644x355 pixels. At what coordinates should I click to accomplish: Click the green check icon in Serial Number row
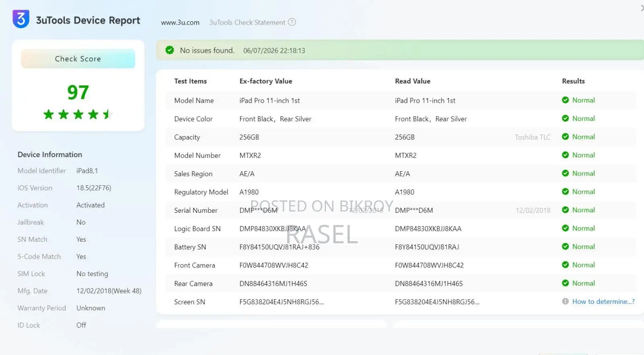566,210
